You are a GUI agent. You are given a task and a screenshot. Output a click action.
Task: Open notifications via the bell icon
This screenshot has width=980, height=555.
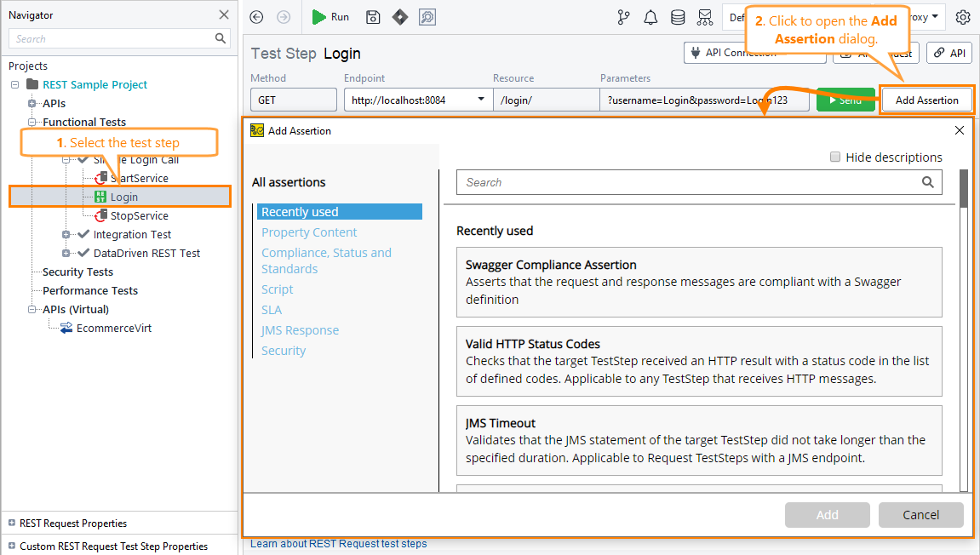[x=650, y=17]
